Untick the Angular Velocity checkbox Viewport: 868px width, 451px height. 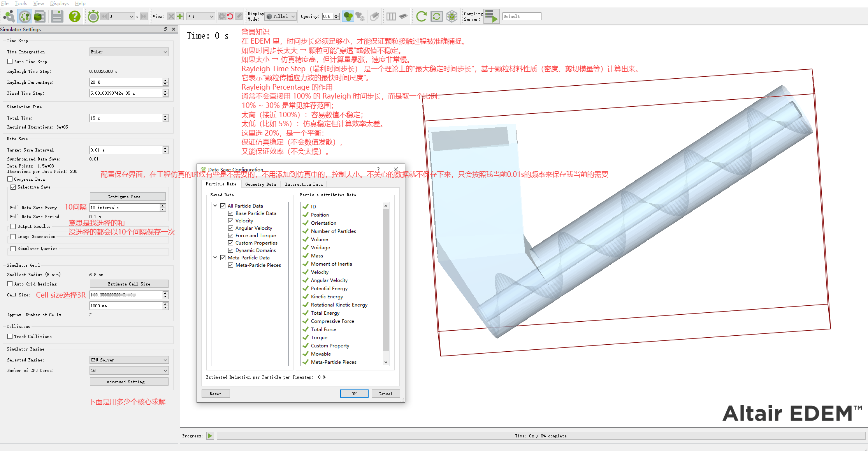(231, 228)
